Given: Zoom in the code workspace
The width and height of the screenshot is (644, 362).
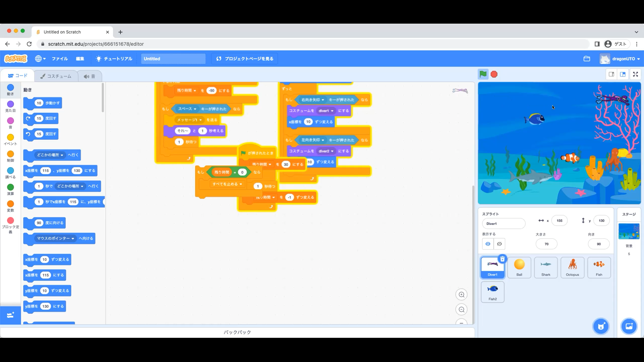Looking at the screenshot, I should tap(461, 294).
